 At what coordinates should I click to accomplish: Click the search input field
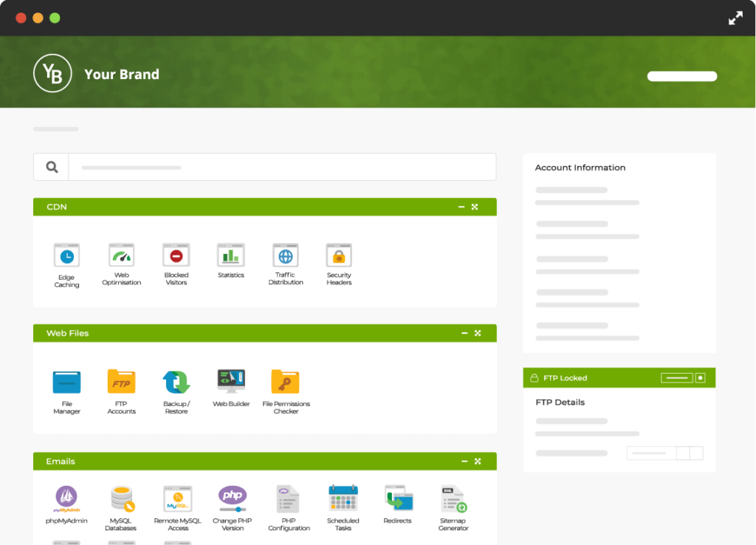click(282, 168)
